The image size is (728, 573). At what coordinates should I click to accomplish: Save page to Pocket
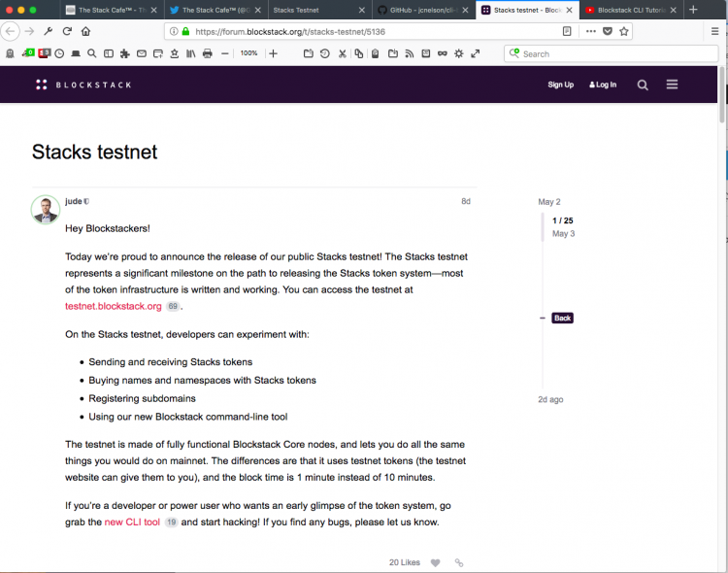coord(608,32)
